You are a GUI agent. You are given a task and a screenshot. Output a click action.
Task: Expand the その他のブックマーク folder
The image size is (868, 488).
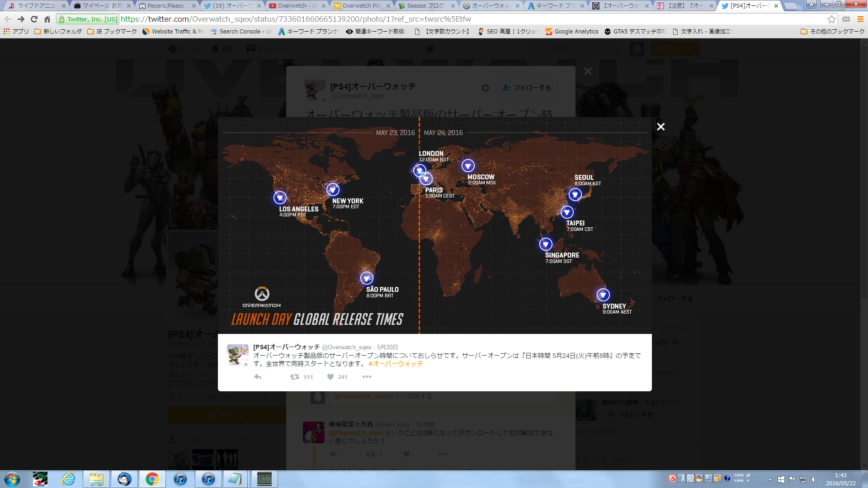832,31
